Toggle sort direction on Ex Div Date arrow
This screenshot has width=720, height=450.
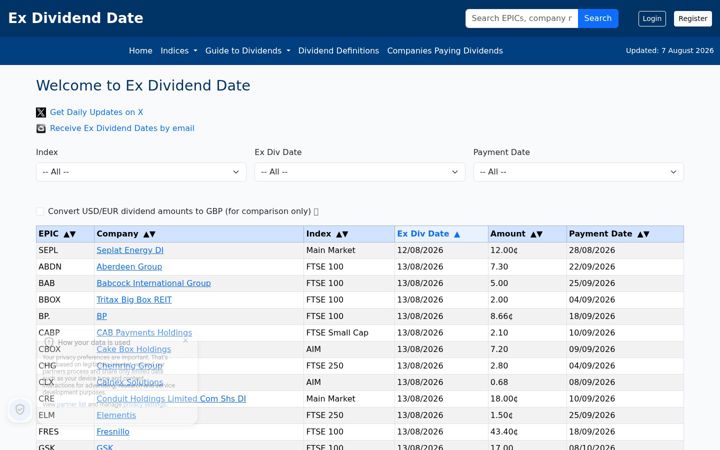click(x=457, y=235)
